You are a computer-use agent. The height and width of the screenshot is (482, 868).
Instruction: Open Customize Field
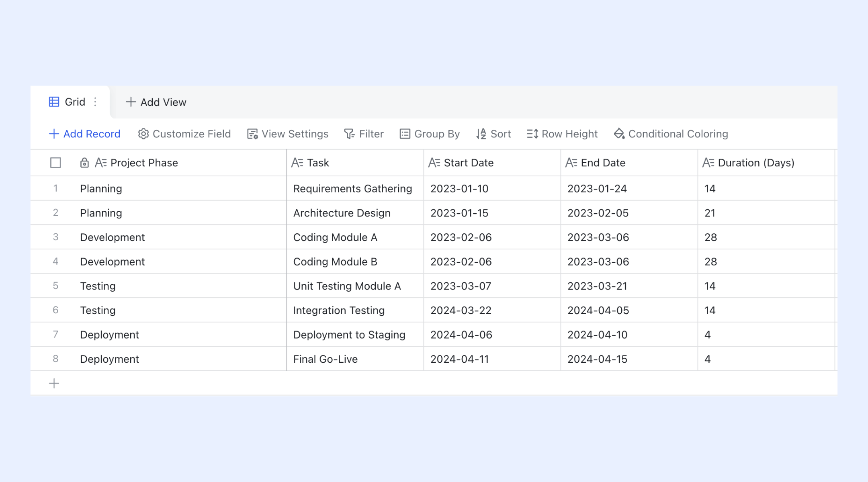click(x=184, y=134)
